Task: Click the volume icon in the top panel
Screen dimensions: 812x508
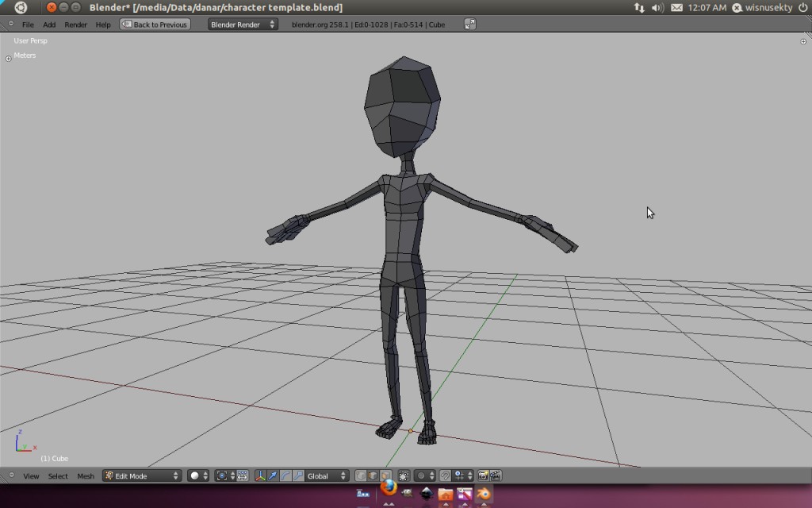Action: [x=657, y=7]
